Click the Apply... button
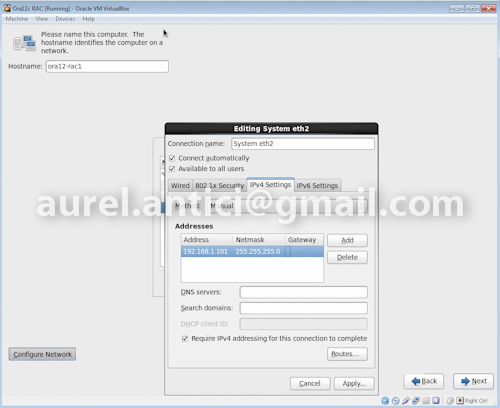 (x=354, y=384)
